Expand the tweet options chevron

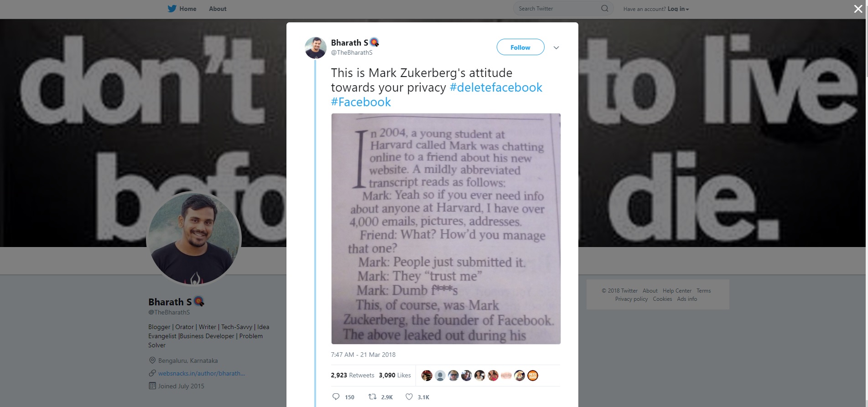556,47
